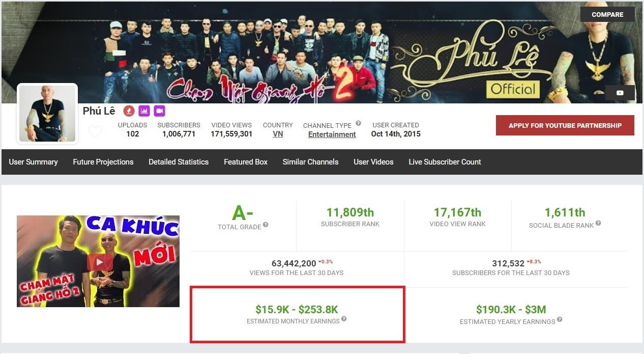Click the purple video camera badge icon
The image size is (644, 354).
click(159, 111)
